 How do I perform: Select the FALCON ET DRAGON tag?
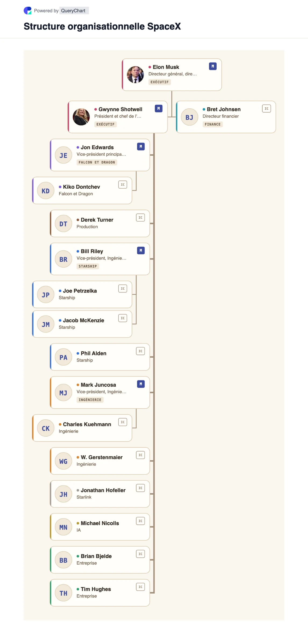97,162
